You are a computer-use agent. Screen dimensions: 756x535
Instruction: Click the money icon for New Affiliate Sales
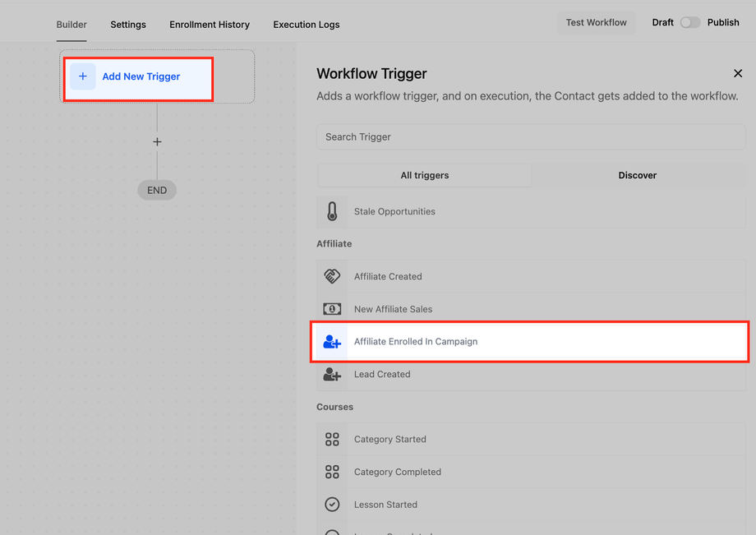[x=332, y=309]
